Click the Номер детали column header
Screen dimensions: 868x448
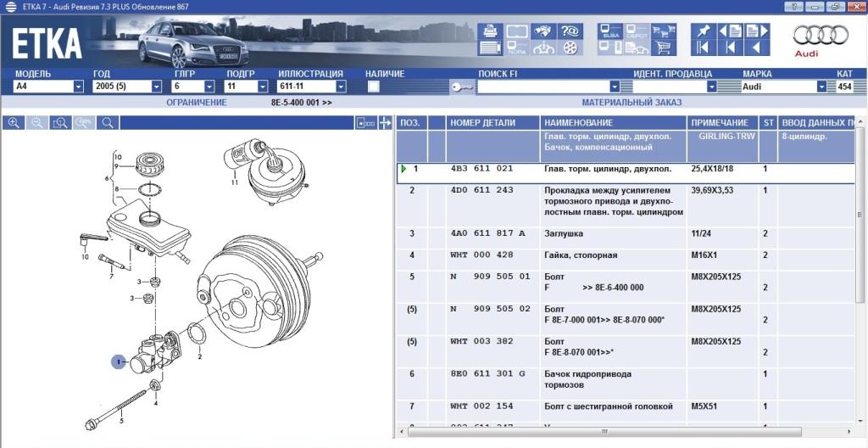(481, 123)
